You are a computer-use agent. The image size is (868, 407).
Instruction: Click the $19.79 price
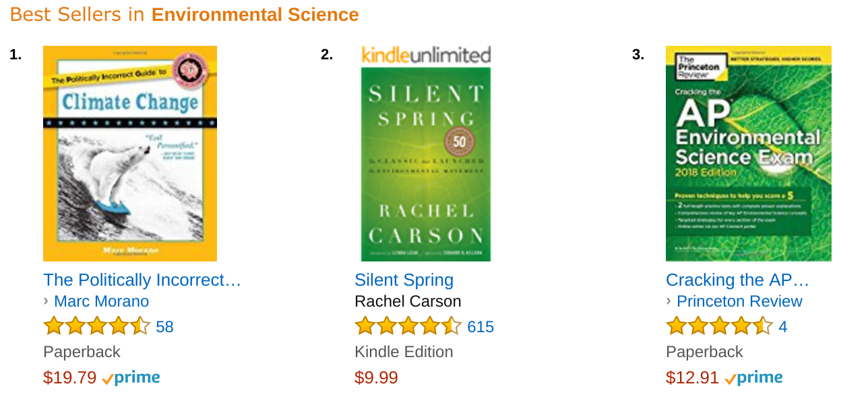pos(69,377)
